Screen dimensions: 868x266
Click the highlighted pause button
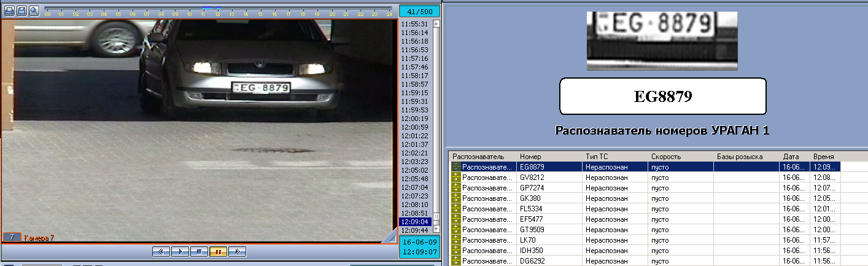click(218, 251)
